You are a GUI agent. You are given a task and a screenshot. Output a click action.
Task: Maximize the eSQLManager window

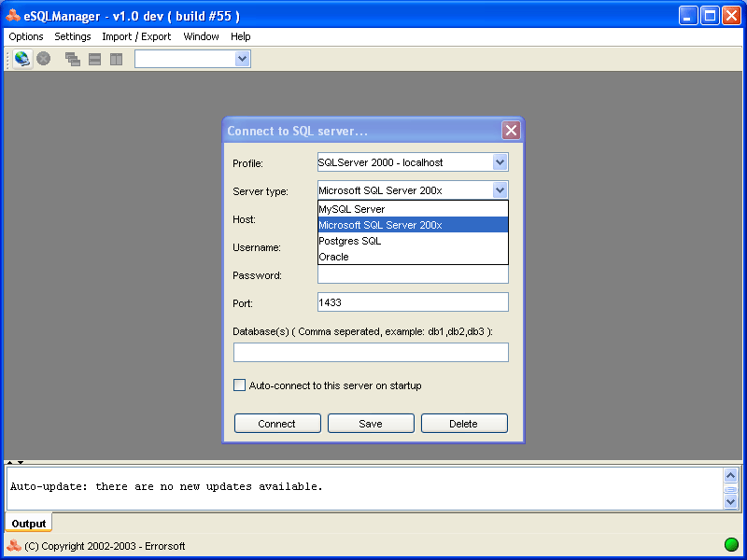710,16
